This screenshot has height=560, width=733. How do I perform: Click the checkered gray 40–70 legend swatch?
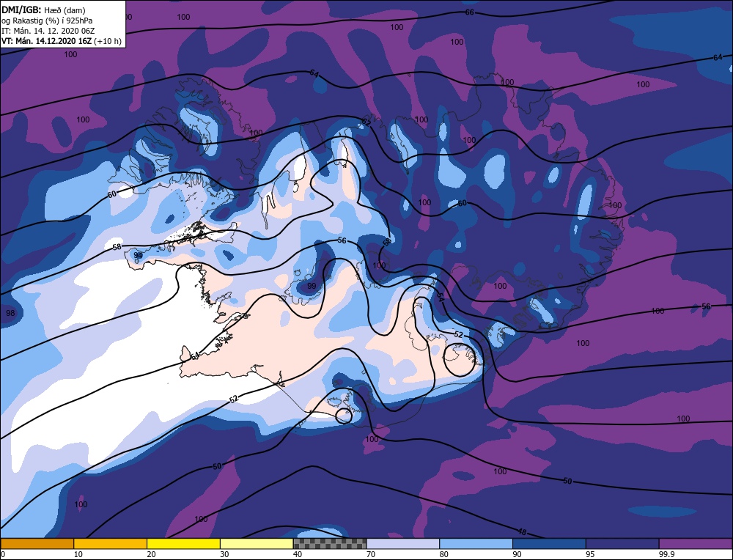[330, 543]
